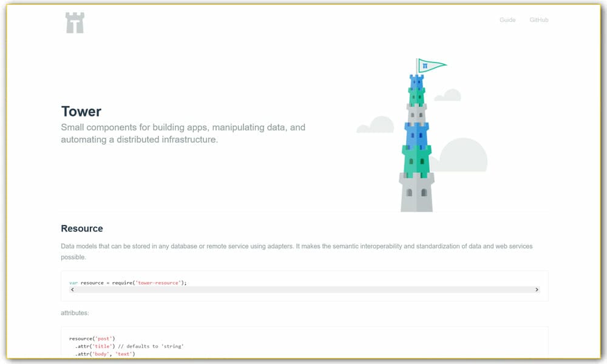Click the 'text' string in the attr call
The width and height of the screenshot is (607, 364).
tap(123, 354)
